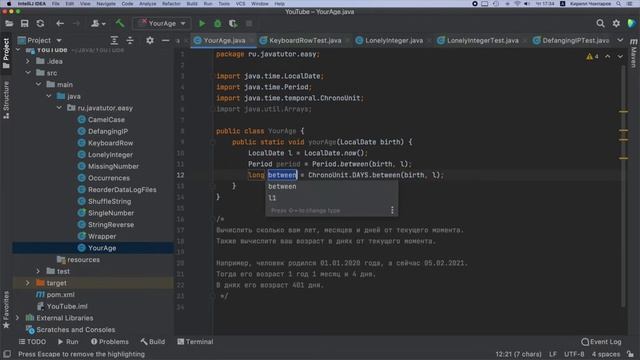Click the Open folder toolbar icon
The width and height of the screenshot is (640, 360).
tap(9, 24)
